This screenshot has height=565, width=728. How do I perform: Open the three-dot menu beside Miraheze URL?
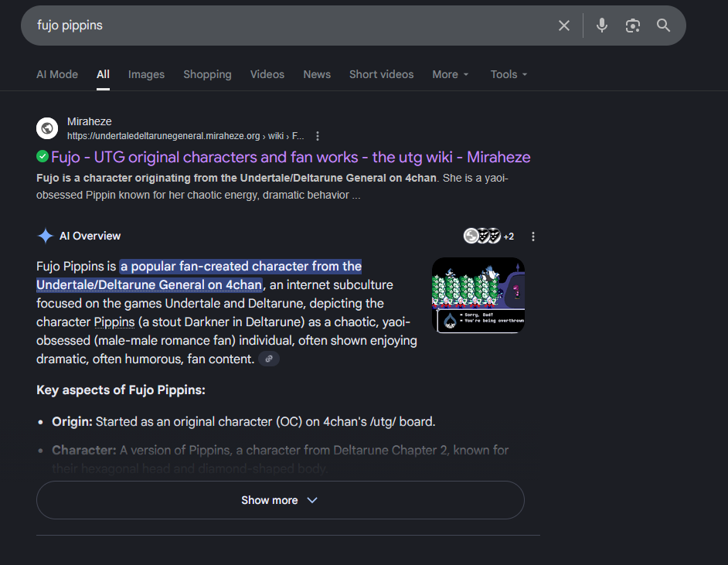click(318, 136)
